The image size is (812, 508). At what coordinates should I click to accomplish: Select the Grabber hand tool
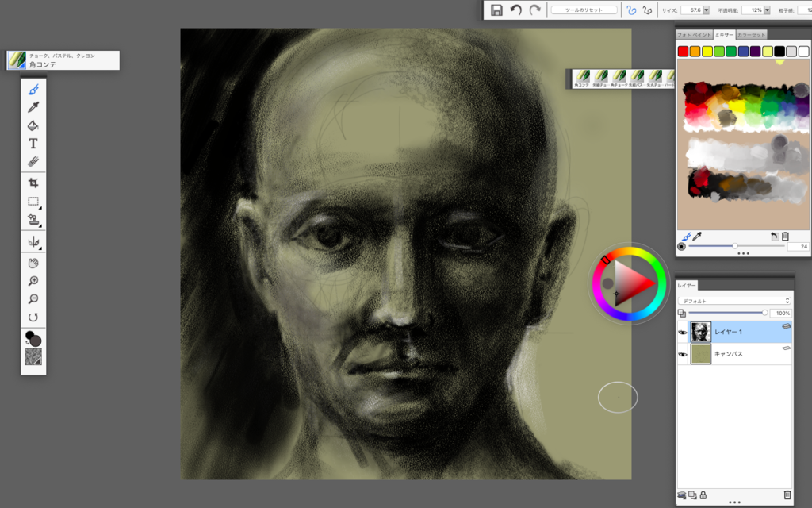[33, 263]
